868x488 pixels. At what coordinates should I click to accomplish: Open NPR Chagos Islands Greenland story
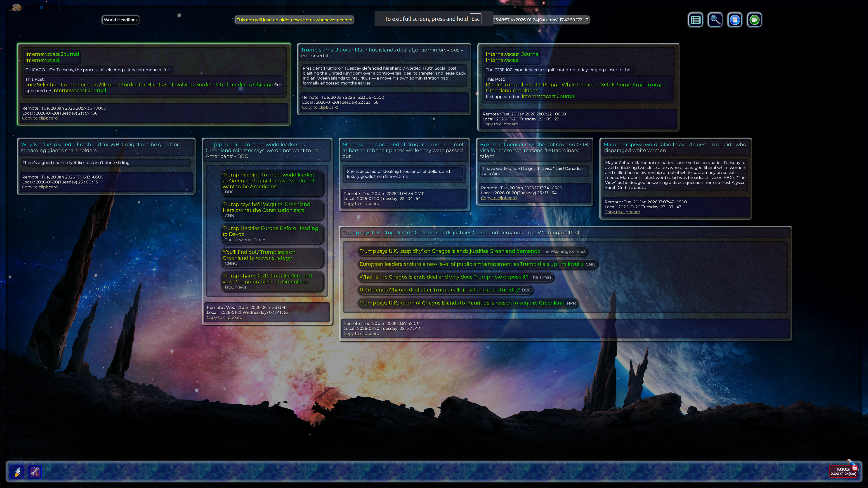pos(461,303)
